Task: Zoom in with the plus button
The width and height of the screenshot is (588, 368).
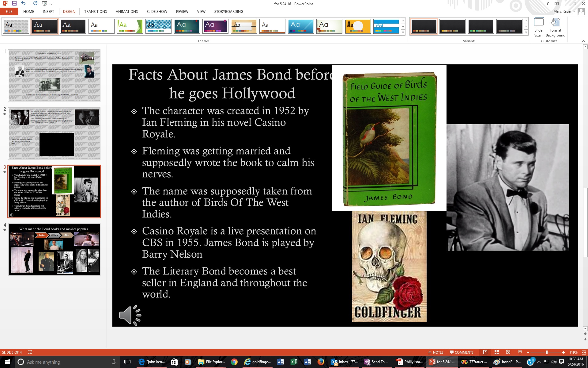Action: pyautogui.click(x=563, y=352)
